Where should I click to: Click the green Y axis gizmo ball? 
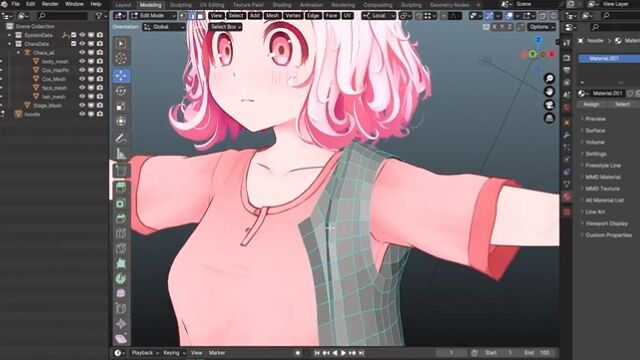point(532,54)
